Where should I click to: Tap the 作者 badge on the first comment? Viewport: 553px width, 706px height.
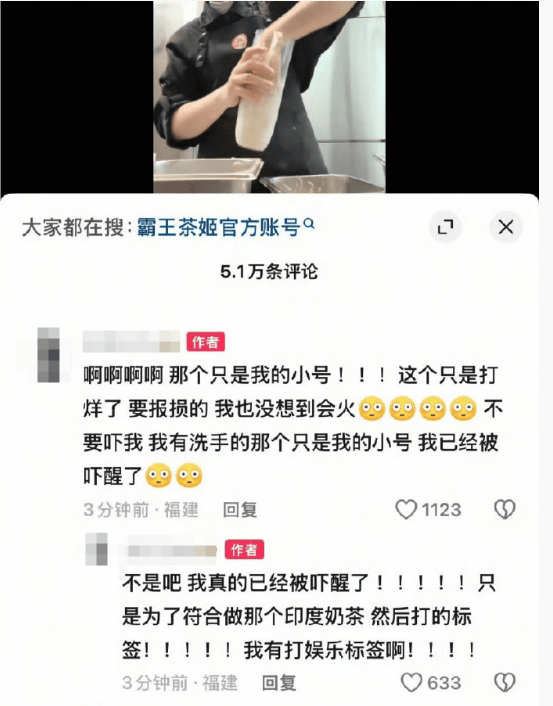tap(206, 342)
